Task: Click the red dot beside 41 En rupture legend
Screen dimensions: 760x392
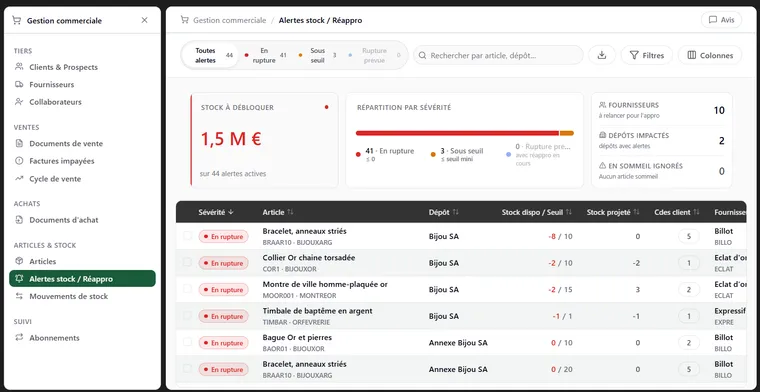Action: pyautogui.click(x=358, y=155)
